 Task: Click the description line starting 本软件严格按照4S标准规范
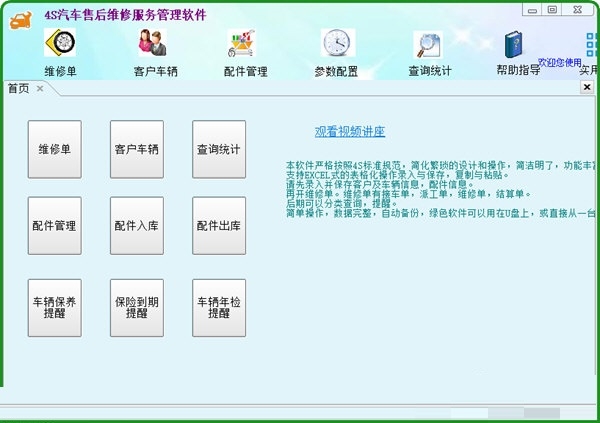pyautogui.click(x=441, y=166)
